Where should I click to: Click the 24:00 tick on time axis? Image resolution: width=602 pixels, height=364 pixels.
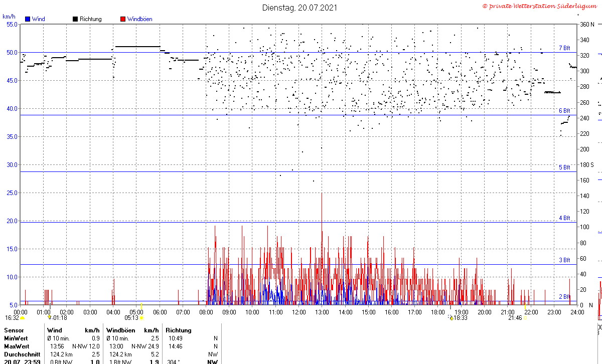(577, 312)
